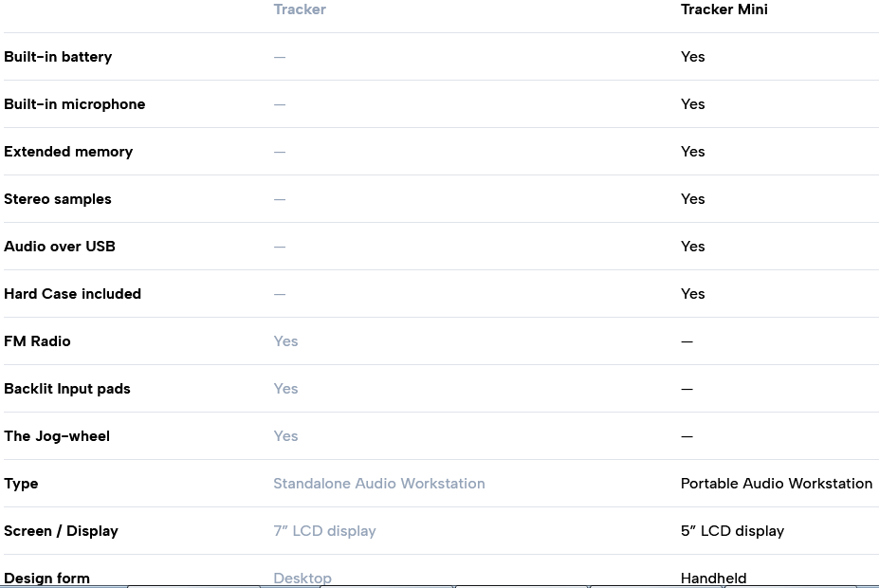Click the Type row label
The image size is (879, 588).
tap(21, 484)
